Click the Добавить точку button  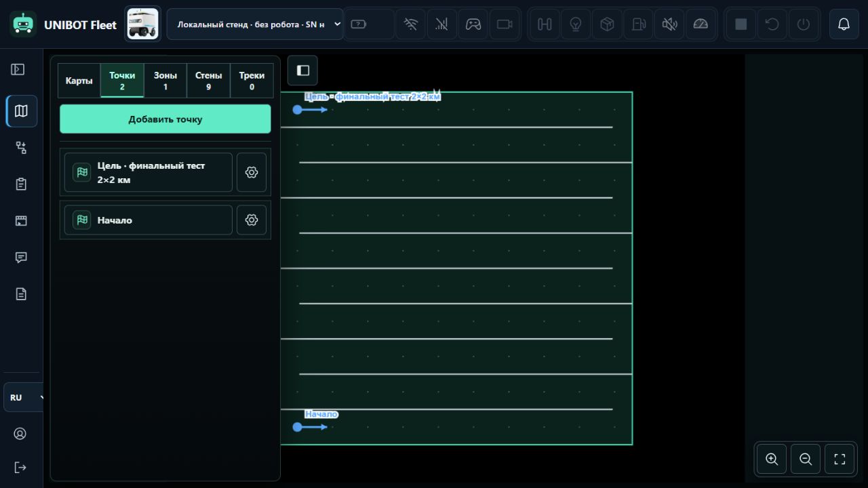click(165, 119)
